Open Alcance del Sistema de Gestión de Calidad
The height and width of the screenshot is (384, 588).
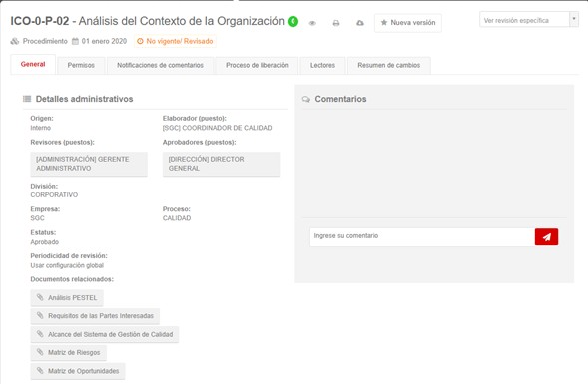tap(105, 334)
